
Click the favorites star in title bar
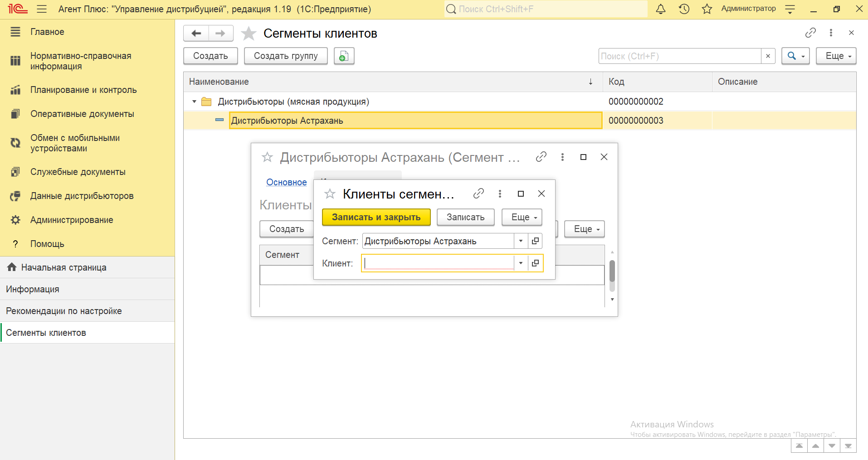[707, 9]
